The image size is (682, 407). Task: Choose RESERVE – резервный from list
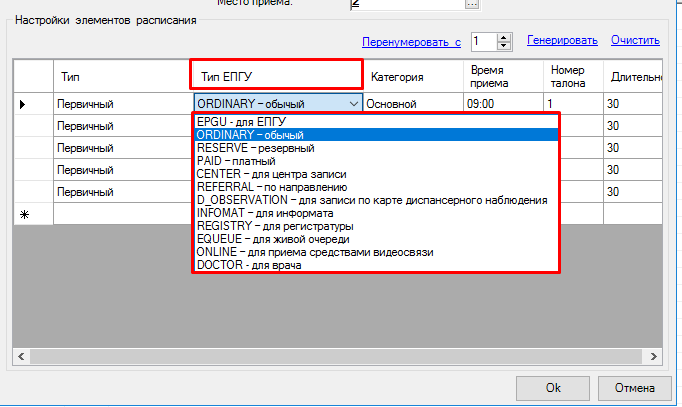point(256,148)
